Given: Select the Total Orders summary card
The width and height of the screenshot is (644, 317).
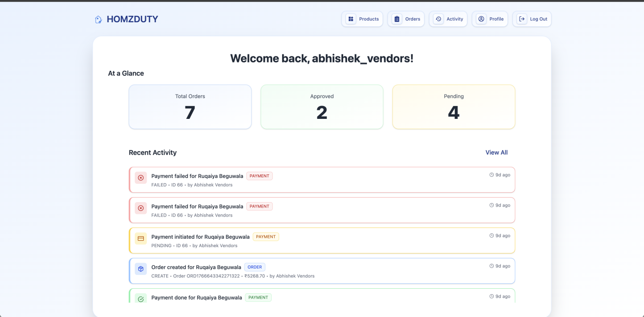Looking at the screenshot, I should coord(190,107).
